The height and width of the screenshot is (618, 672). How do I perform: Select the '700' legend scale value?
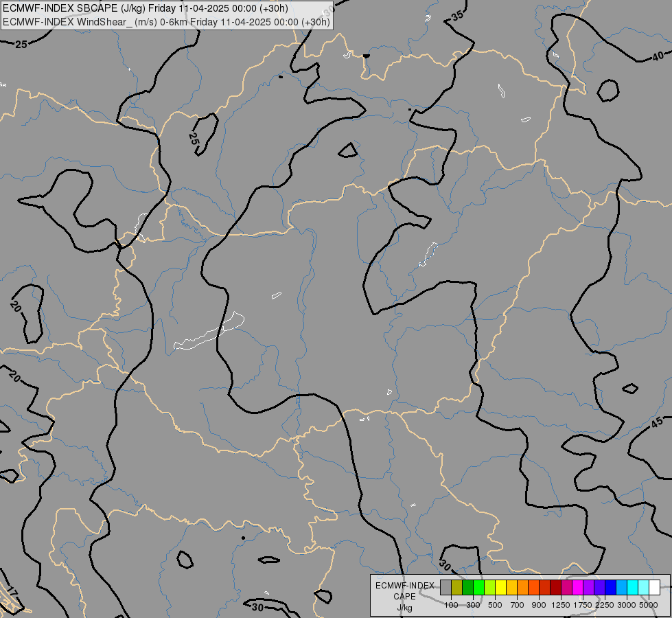518,605
